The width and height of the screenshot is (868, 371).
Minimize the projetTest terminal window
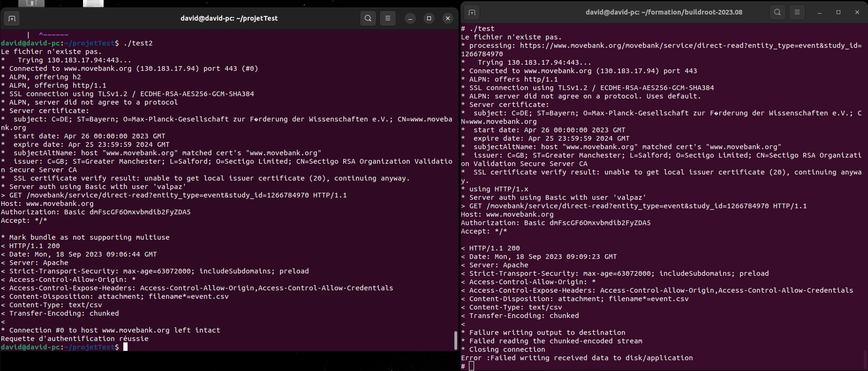[410, 18]
